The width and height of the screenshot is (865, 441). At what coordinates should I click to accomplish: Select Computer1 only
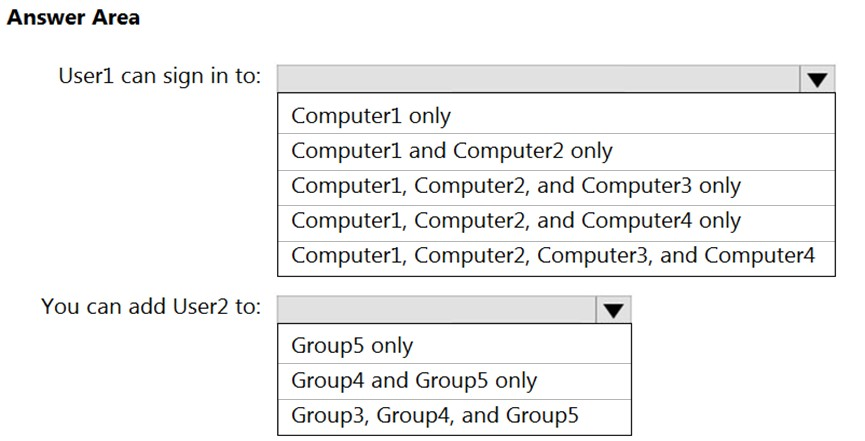556,115
